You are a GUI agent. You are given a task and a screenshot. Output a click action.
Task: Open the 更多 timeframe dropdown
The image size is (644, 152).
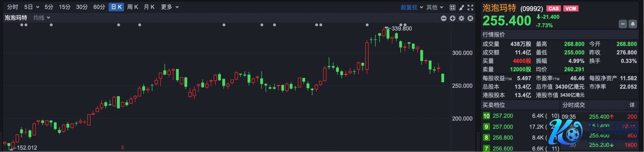[x=170, y=7]
